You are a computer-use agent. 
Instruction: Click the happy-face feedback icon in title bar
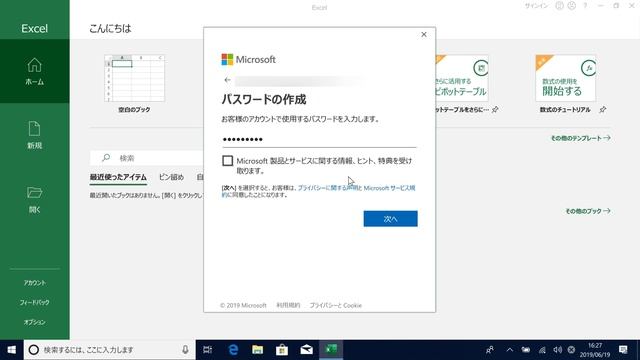pyautogui.click(x=559, y=6)
